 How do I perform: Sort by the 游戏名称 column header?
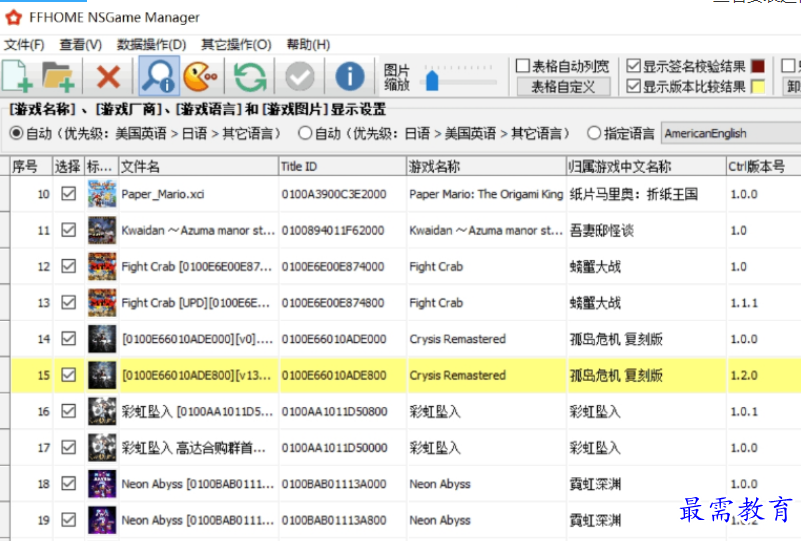click(x=486, y=166)
